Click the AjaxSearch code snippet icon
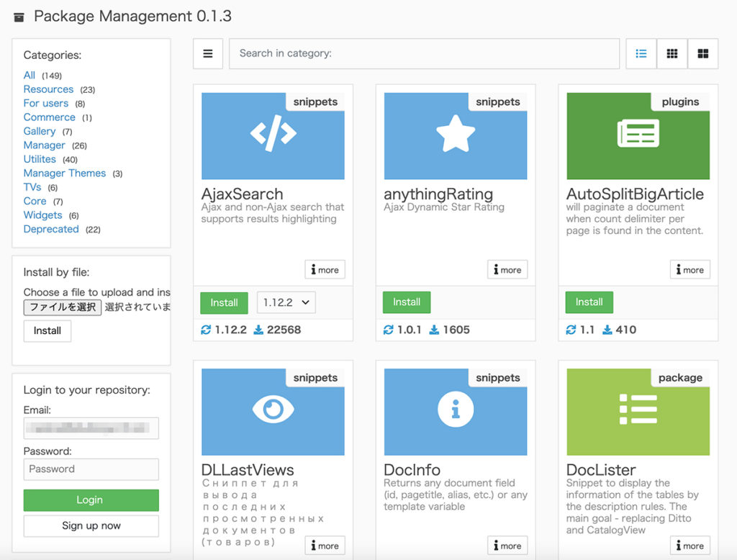 (273, 134)
